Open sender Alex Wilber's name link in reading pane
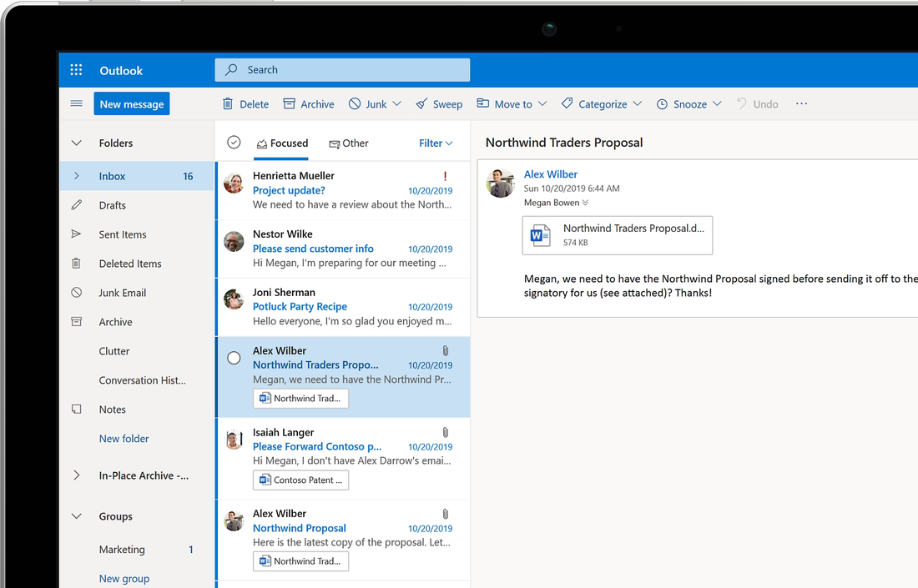Viewport: 918px width, 588px height. tap(550, 174)
